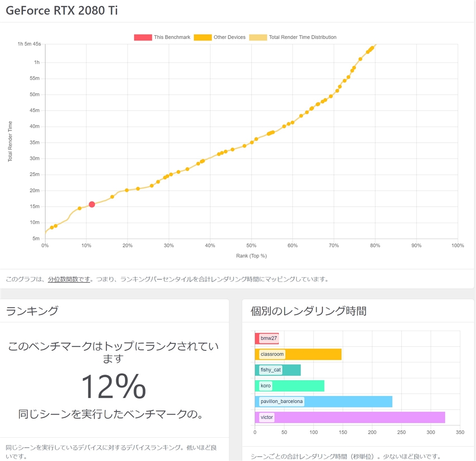The height and width of the screenshot is (461, 476).
Task: Click the 50% tick on the rank axis
Action: pyautogui.click(x=251, y=245)
